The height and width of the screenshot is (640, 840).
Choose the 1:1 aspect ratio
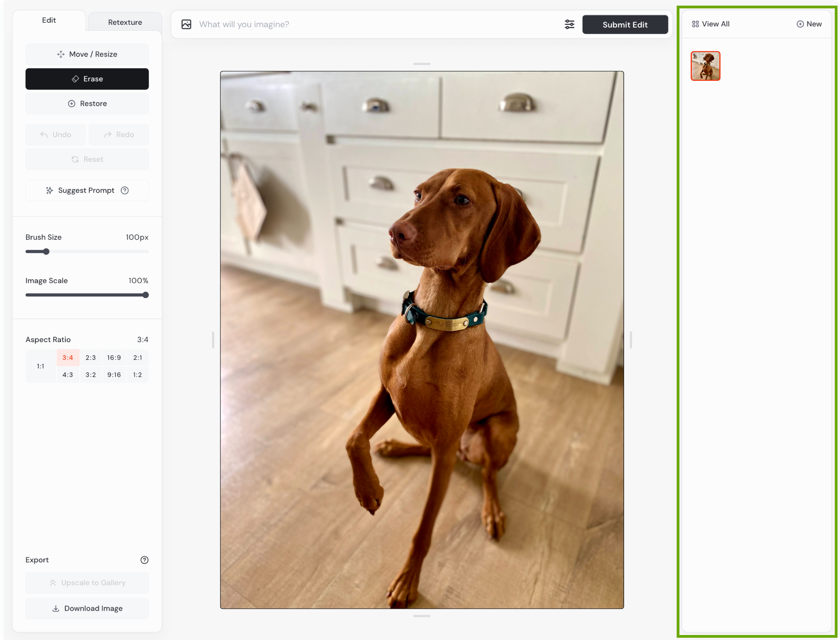point(41,366)
